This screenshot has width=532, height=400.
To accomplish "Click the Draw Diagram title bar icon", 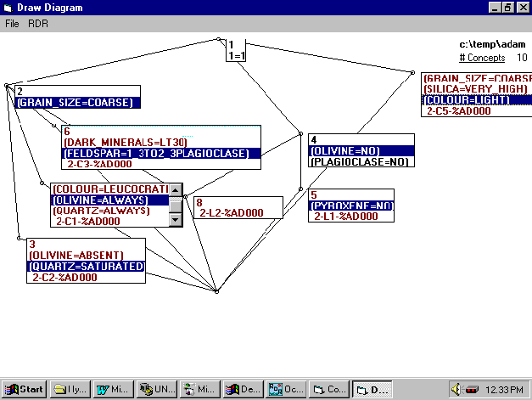I will 9,8.
